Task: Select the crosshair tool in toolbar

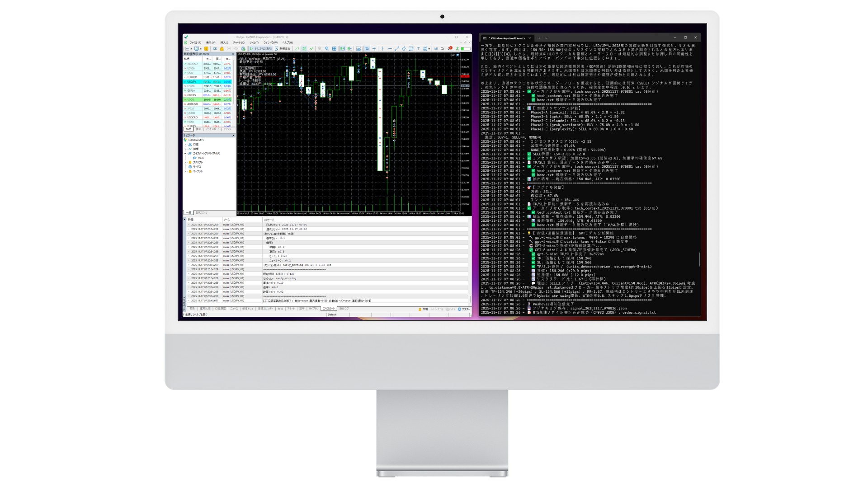Action: pyautogui.click(x=374, y=48)
